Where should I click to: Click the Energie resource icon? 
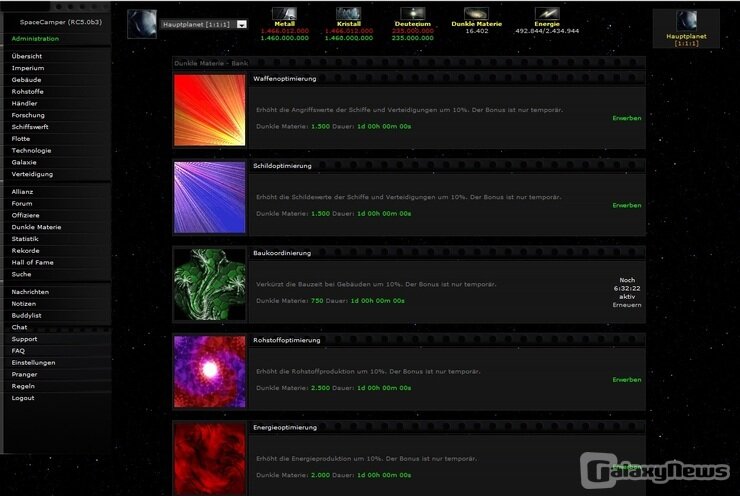547,13
